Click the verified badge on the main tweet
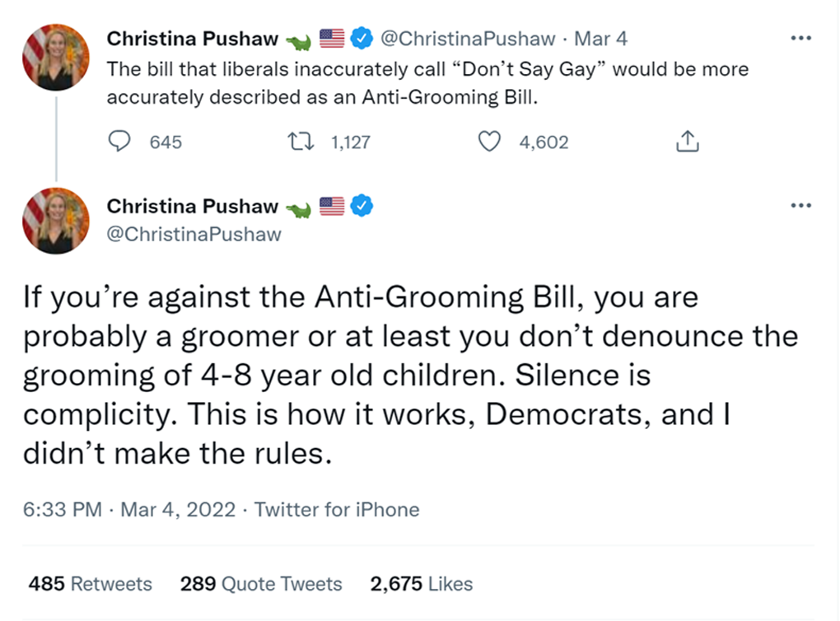Viewport: 840px width, 621px height. tap(362, 205)
